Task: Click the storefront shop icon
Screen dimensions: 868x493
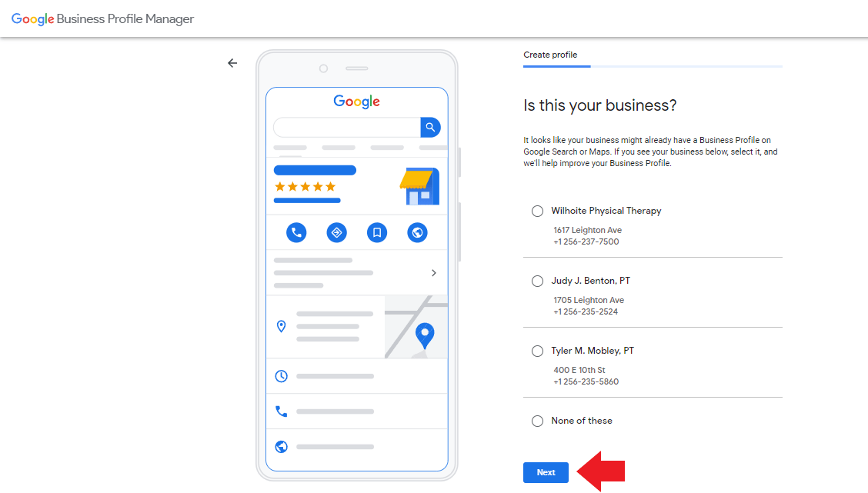Action: click(419, 187)
